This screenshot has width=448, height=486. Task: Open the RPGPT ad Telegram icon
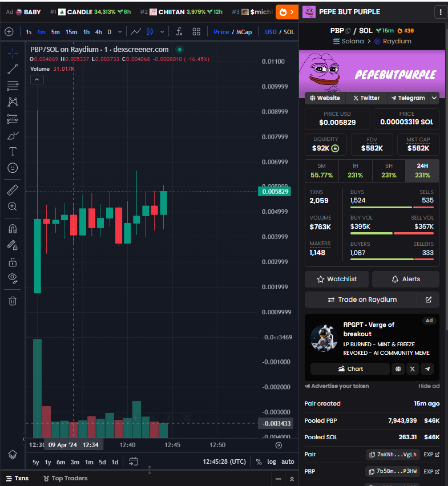click(427, 369)
